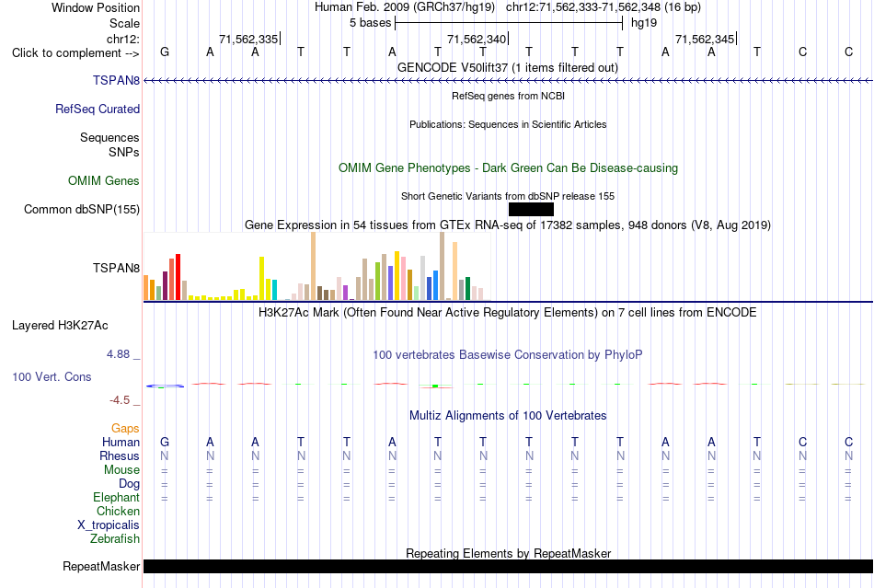The image size is (874, 588).
Task: Click the orange Gaps label
Action: point(125,428)
